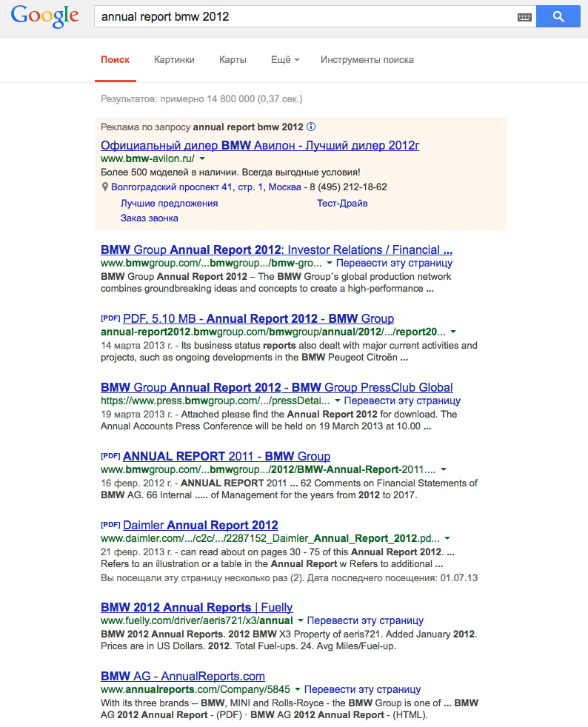This screenshot has height=727, width=588.
Task: Open the BMW Авилон ad link
Action: coord(260,146)
